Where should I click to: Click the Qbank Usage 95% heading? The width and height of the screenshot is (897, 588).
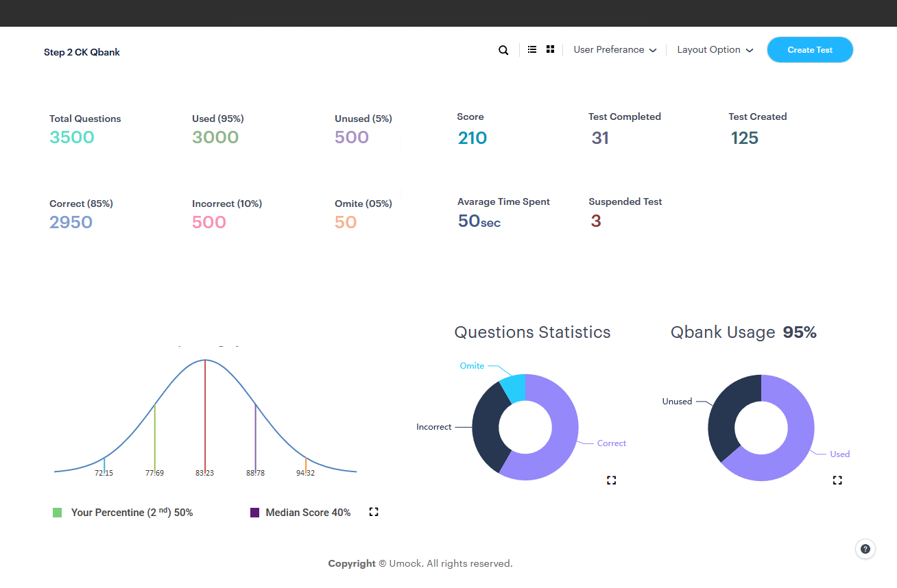[x=743, y=332]
